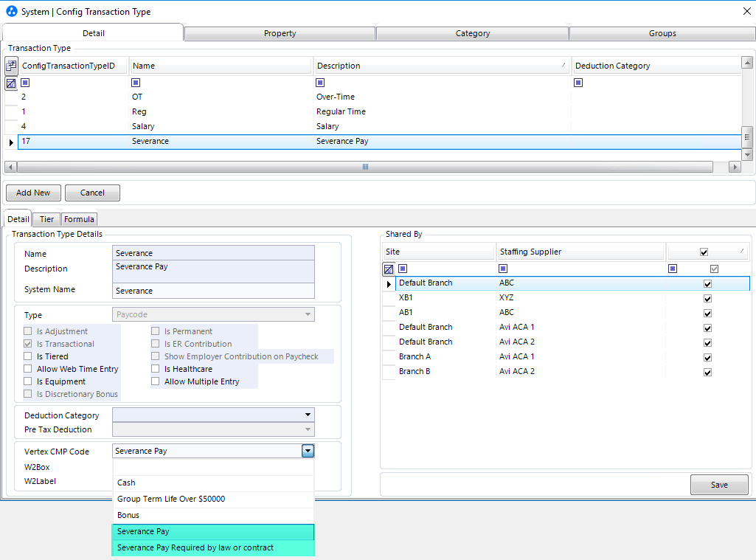Click the vertical scrollbar thumb of Transaction Type grid
Viewport: 756px width, 560px height.
pyautogui.click(x=747, y=137)
